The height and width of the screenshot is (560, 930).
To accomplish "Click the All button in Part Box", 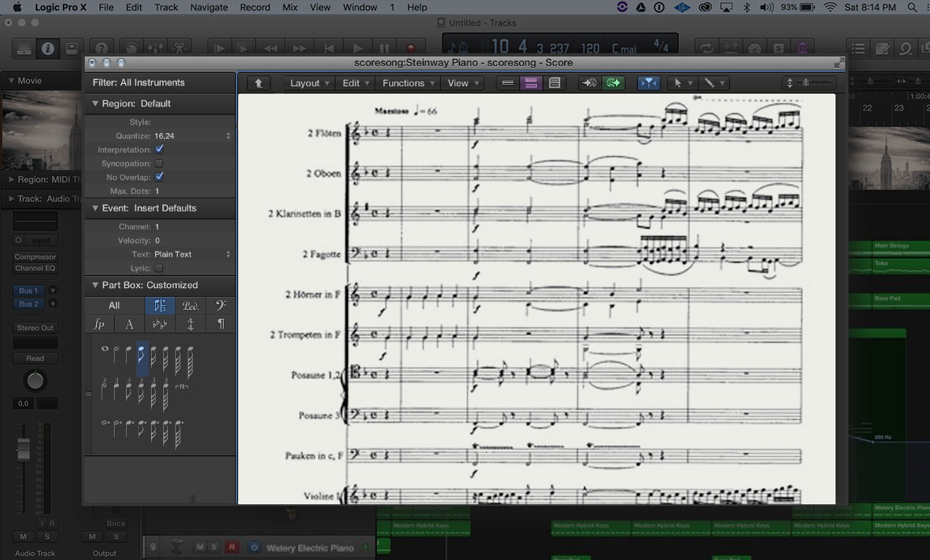I will click(x=115, y=306).
